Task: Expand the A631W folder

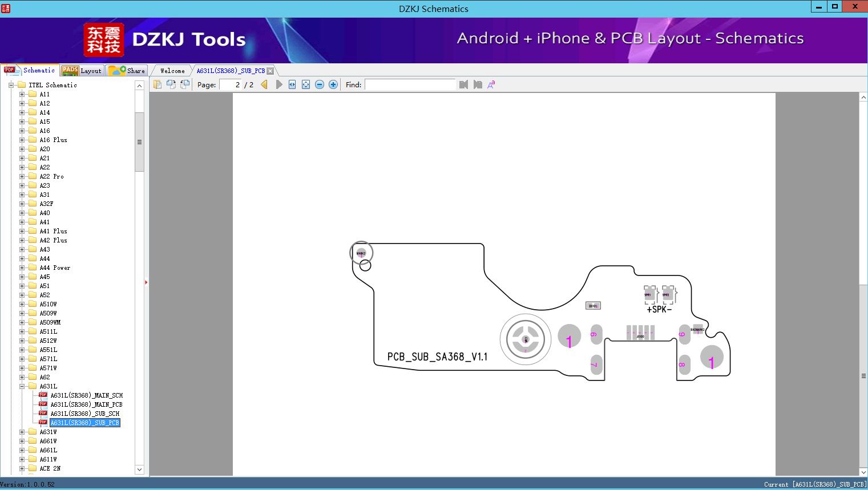Action: coord(22,432)
